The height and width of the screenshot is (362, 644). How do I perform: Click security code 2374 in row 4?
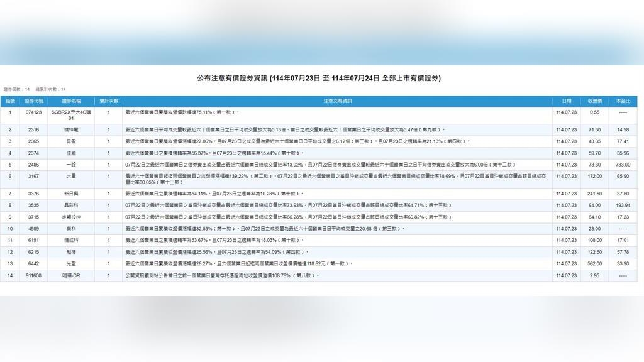pos(33,153)
